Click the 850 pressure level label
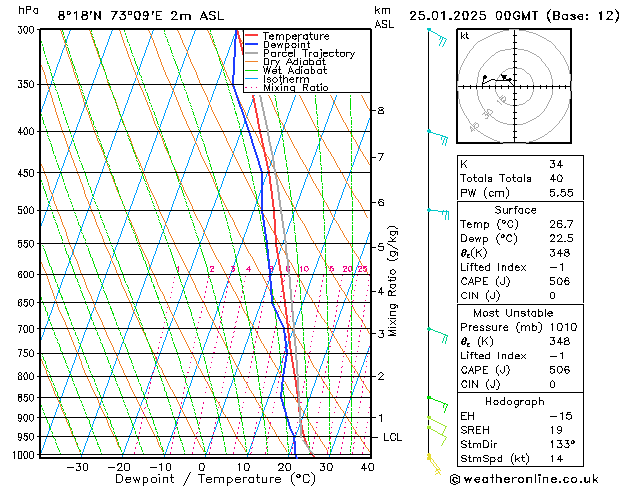This screenshot has height=486, width=629. [26, 398]
